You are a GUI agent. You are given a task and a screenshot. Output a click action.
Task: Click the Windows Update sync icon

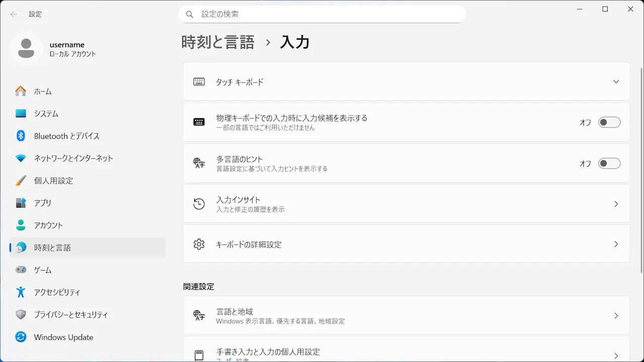(x=21, y=337)
